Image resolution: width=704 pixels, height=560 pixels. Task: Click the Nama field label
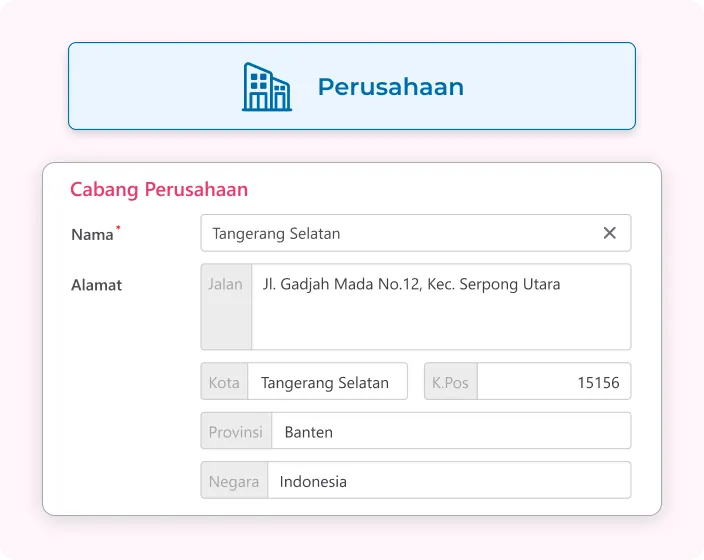click(x=92, y=234)
